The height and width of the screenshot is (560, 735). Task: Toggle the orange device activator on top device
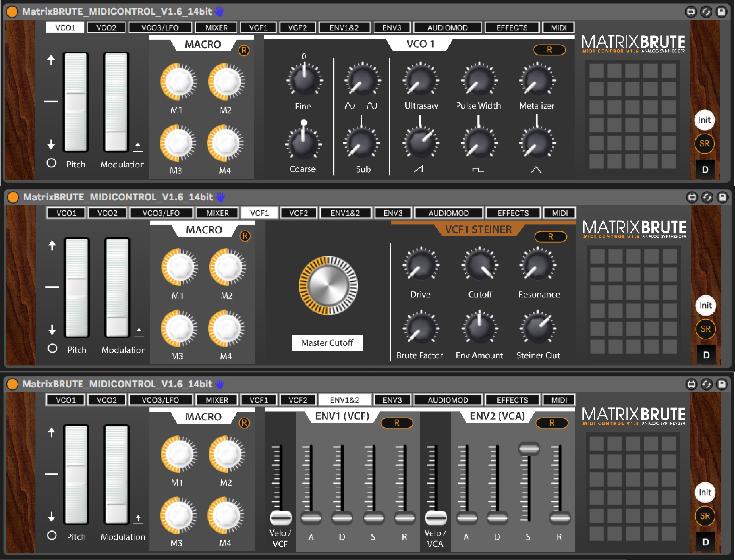point(12,12)
